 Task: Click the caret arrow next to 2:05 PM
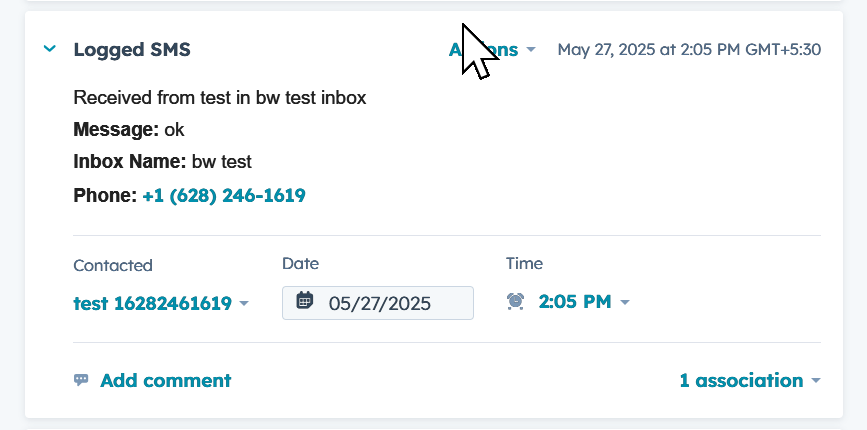[x=625, y=302]
